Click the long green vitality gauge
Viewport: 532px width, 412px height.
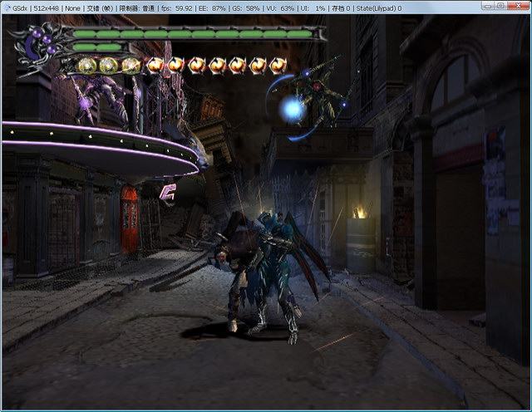click(192, 33)
